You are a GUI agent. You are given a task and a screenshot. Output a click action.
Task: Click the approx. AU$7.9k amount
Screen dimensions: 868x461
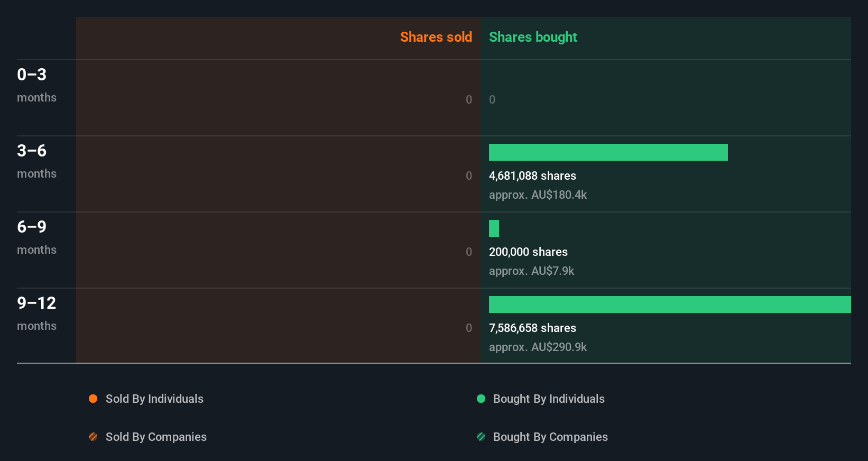point(531,271)
